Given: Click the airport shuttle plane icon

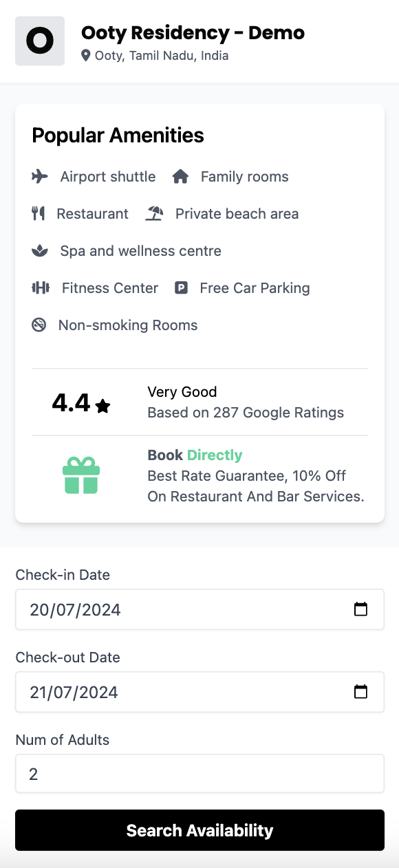Looking at the screenshot, I should tap(40, 177).
